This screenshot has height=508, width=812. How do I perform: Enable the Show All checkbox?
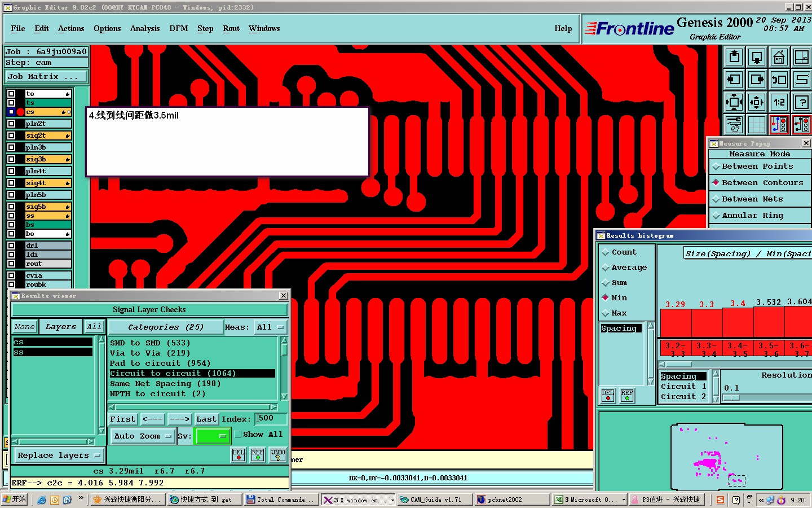click(238, 434)
